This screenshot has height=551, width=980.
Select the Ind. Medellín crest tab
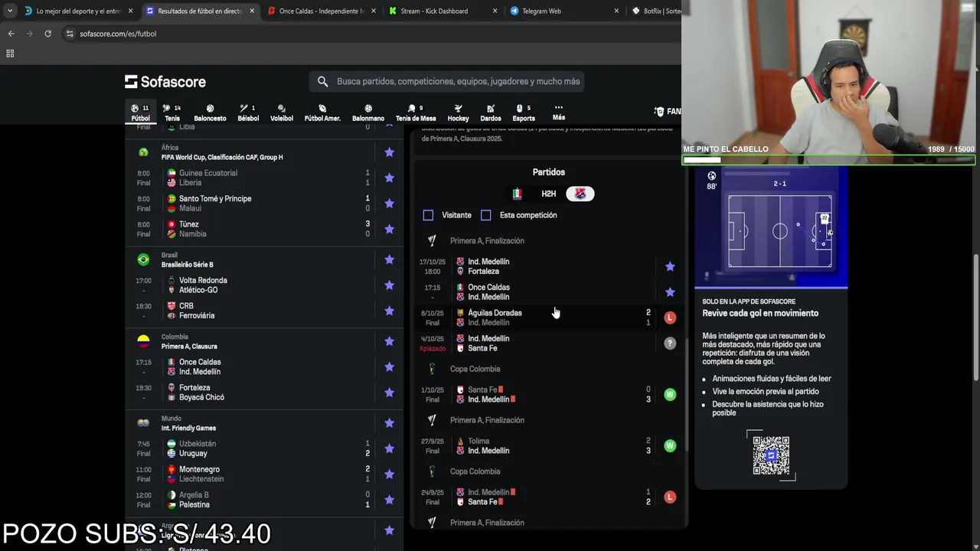point(580,194)
